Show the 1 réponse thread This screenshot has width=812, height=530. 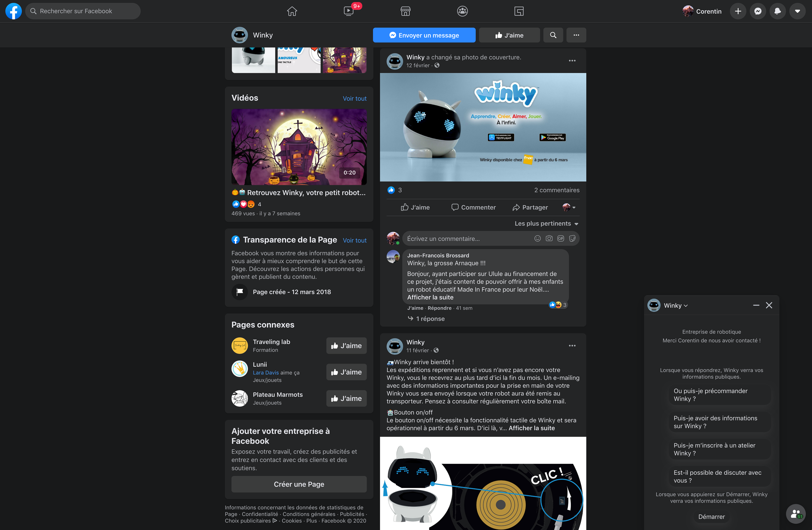[x=427, y=319]
